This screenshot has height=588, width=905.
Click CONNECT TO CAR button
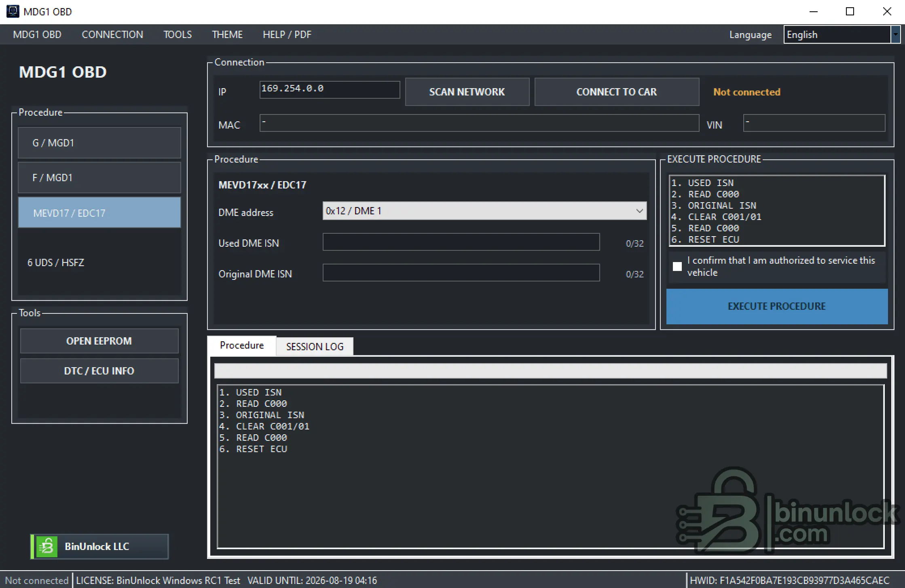click(x=617, y=92)
